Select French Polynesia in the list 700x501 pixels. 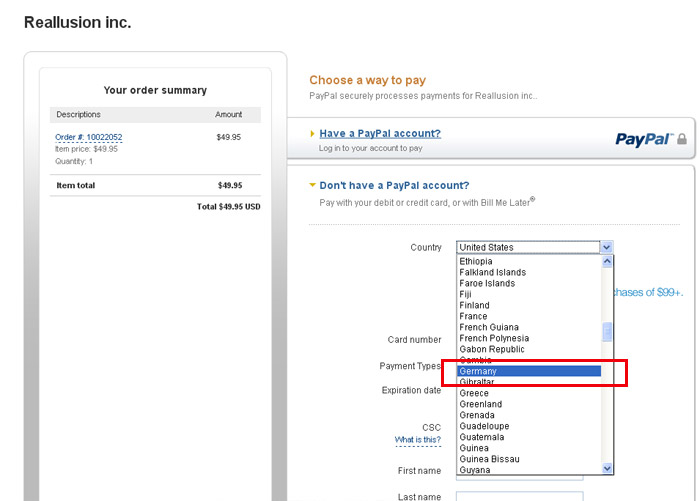pos(529,338)
